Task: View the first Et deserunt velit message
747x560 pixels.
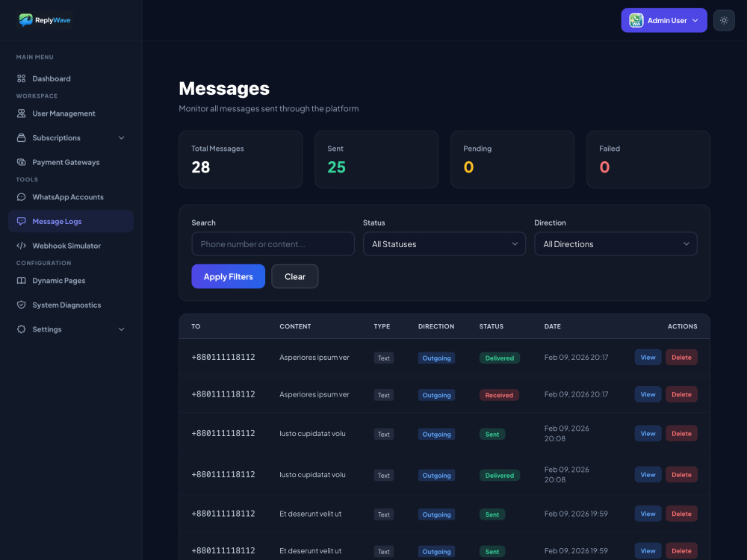Action: (648, 514)
